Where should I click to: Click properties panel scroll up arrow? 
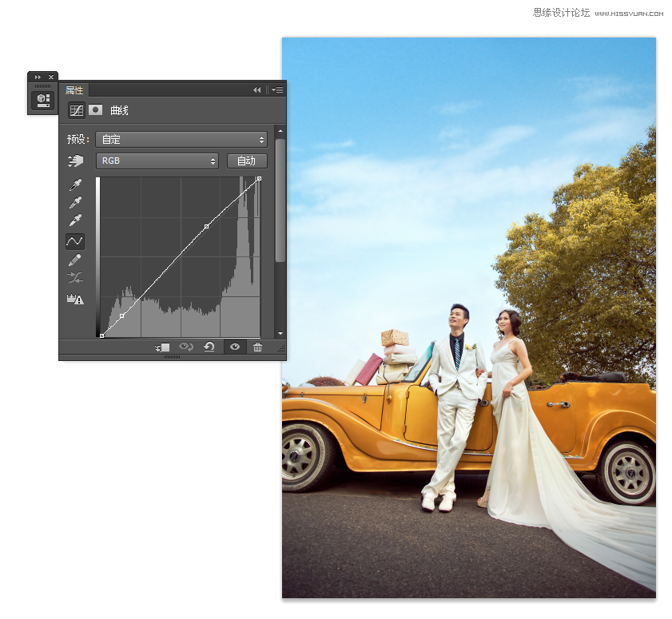280,131
